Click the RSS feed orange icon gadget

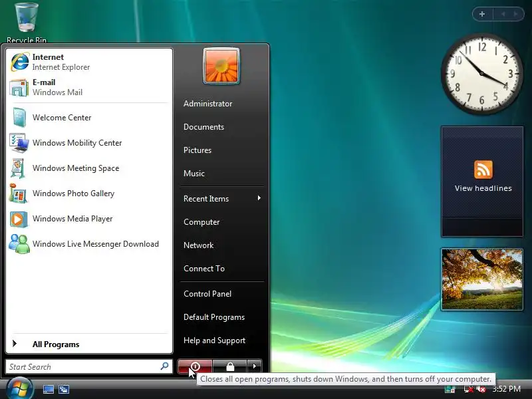pyautogui.click(x=483, y=170)
